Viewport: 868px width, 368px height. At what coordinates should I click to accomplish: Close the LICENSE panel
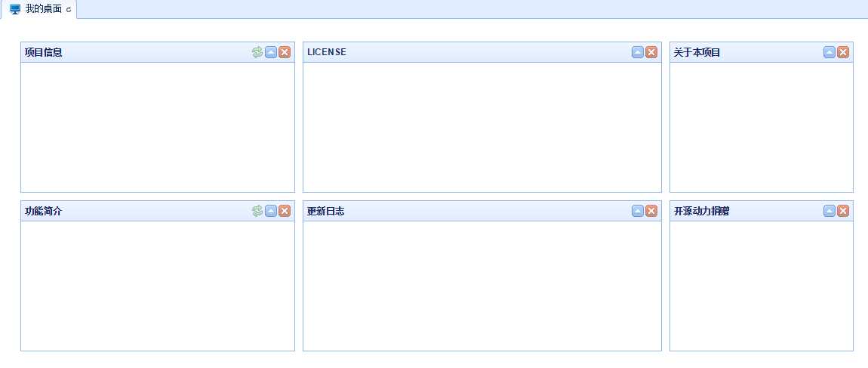651,52
